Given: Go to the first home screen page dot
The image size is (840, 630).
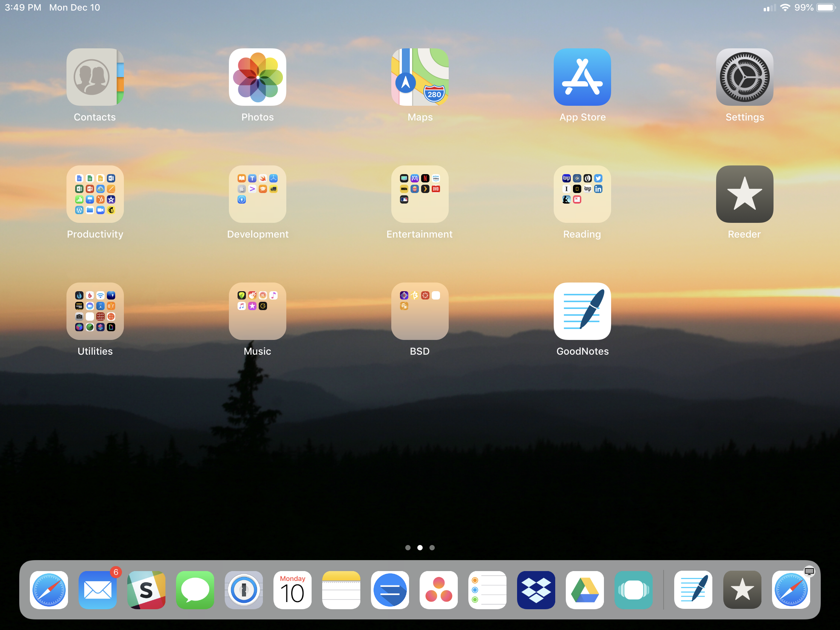Looking at the screenshot, I should 408,548.
